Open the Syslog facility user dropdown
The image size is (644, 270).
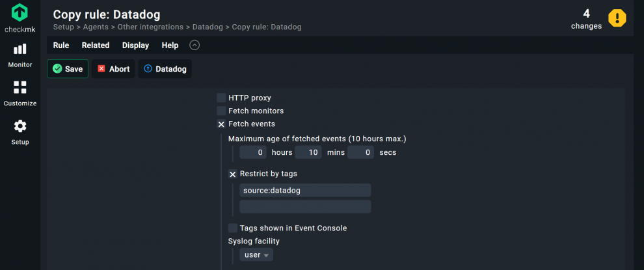(256, 255)
